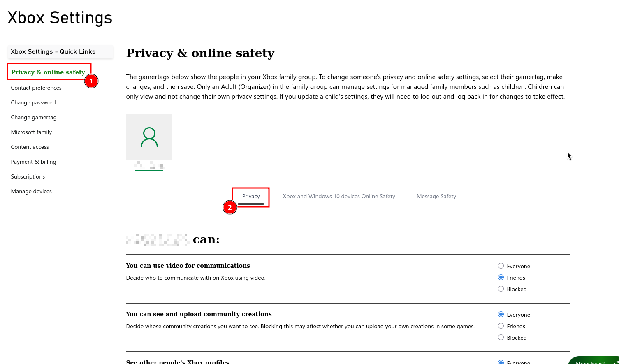Open the Change password link
The width and height of the screenshot is (619, 364).
[33, 103]
